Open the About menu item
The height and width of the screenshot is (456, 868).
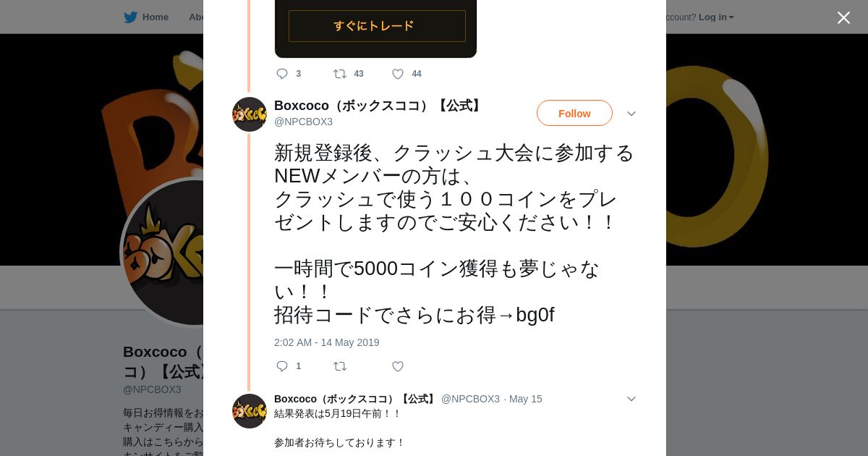(x=196, y=17)
